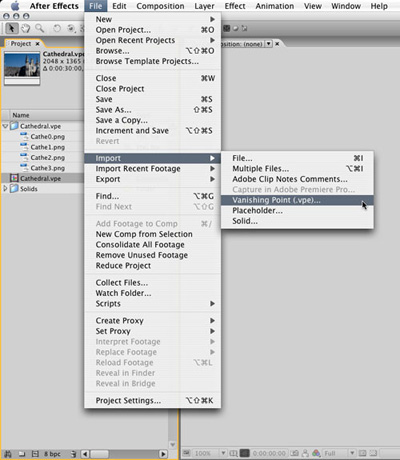Choose New Comp from Selection
The width and height of the screenshot is (400, 460).
tap(153, 234)
